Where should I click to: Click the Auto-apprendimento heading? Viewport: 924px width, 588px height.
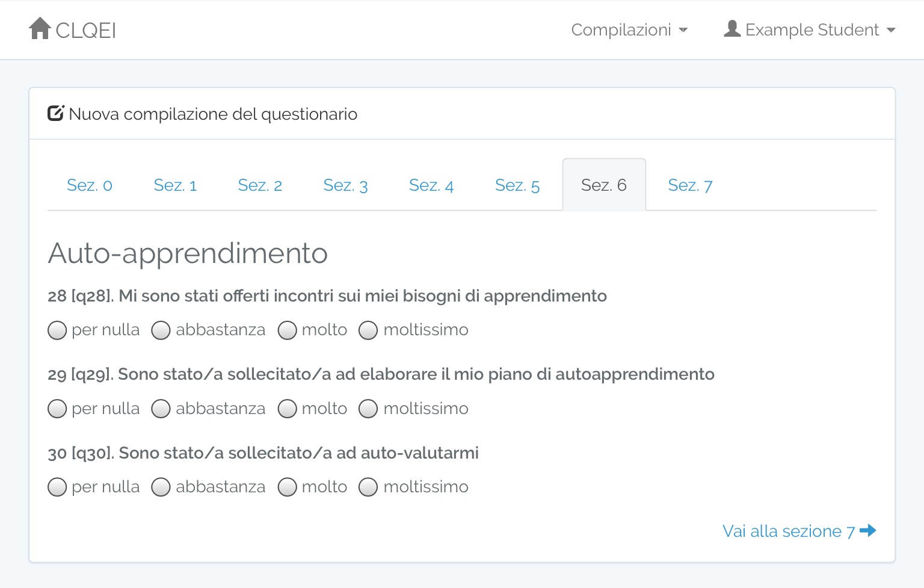coord(188,253)
